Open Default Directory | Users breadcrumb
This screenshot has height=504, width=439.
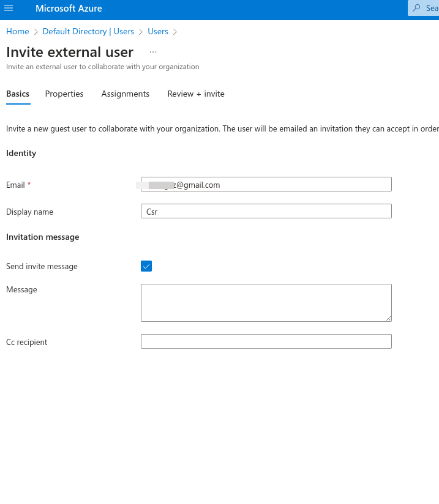pyautogui.click(x=88, y=31)
